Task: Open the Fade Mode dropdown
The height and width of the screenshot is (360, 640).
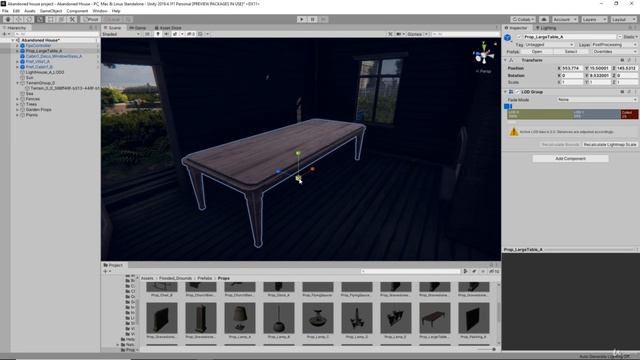Action: click(597, 100)
